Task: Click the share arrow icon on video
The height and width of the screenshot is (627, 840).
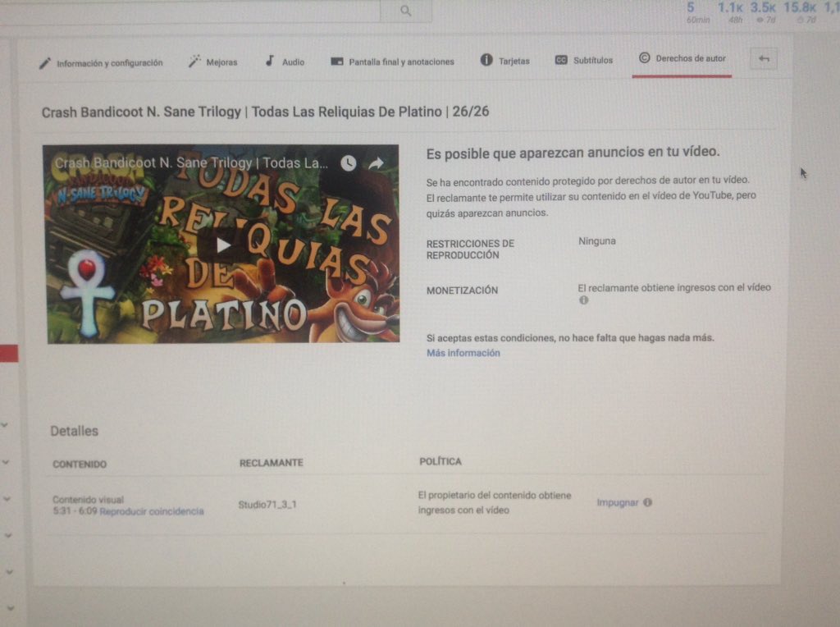Action: click(x=376, y=163)
